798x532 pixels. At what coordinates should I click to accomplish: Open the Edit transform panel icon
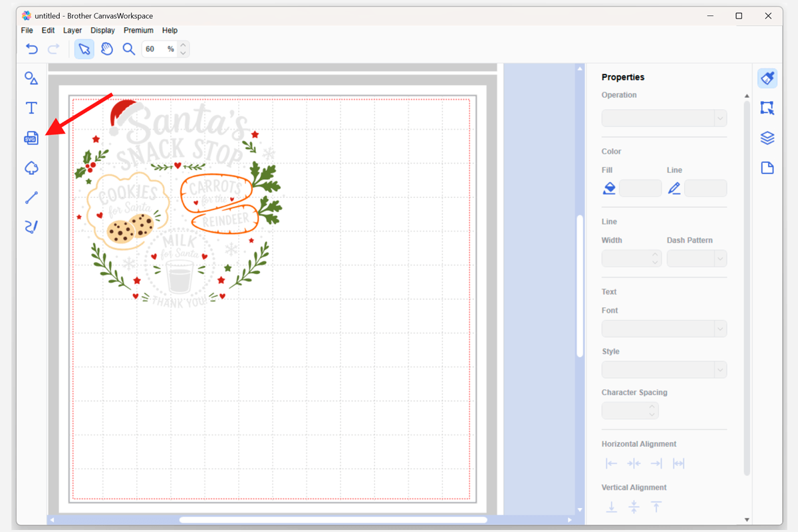(x=767, y=108)
